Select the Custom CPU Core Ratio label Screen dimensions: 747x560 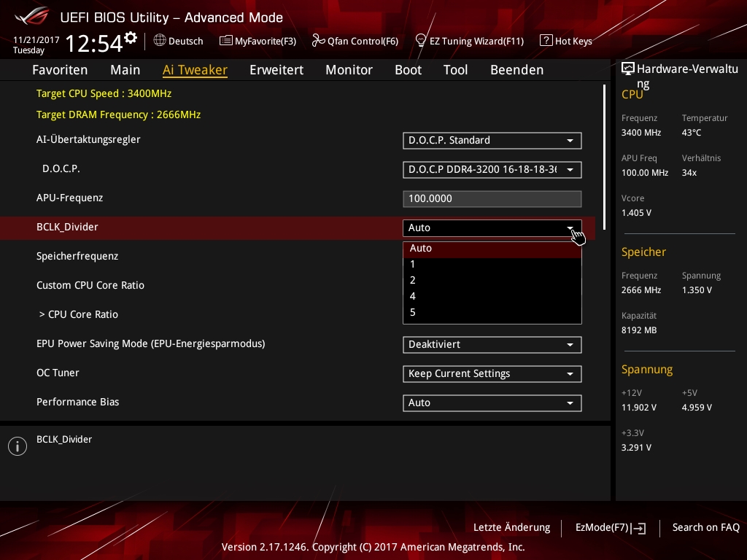(x=90, y=285)
